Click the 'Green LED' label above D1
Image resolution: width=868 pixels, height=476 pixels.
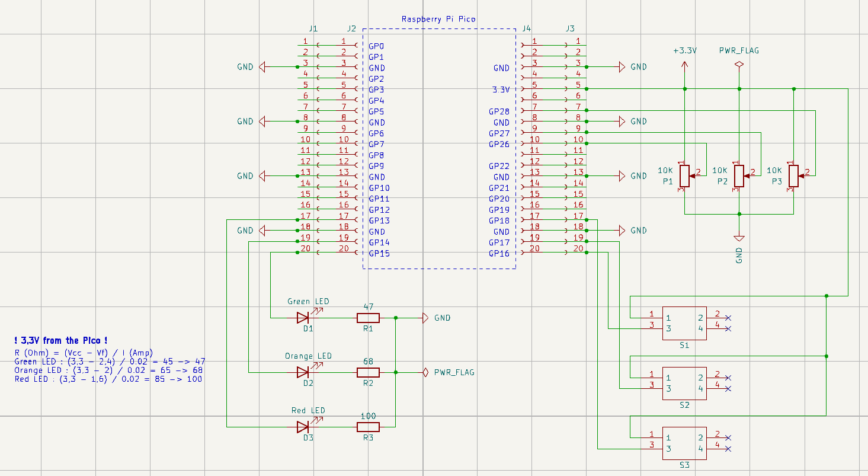308,302
